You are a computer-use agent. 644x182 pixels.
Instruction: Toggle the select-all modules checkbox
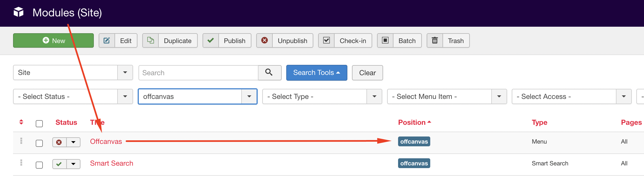click(x=39, y=124)
